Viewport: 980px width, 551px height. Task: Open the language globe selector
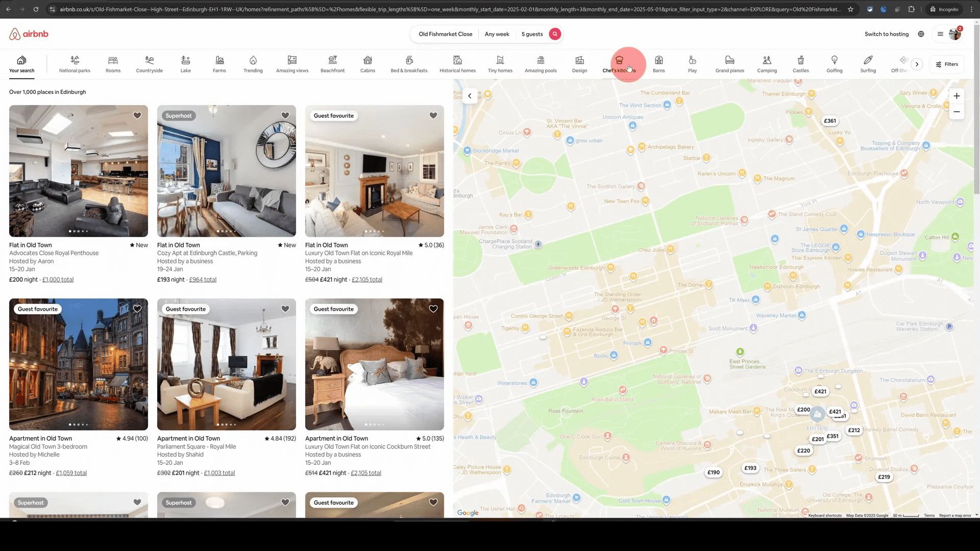921,34
